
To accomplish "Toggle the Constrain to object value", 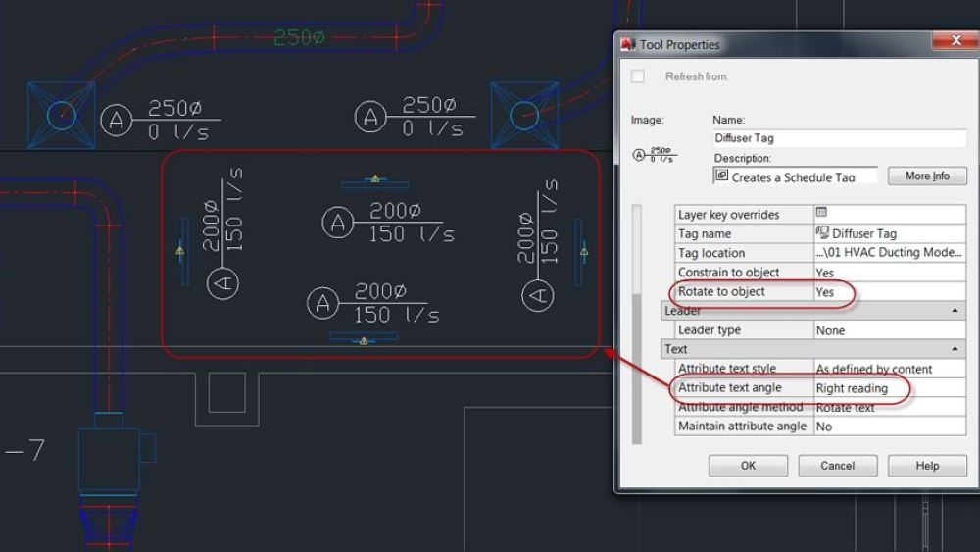I will point(889,273).
